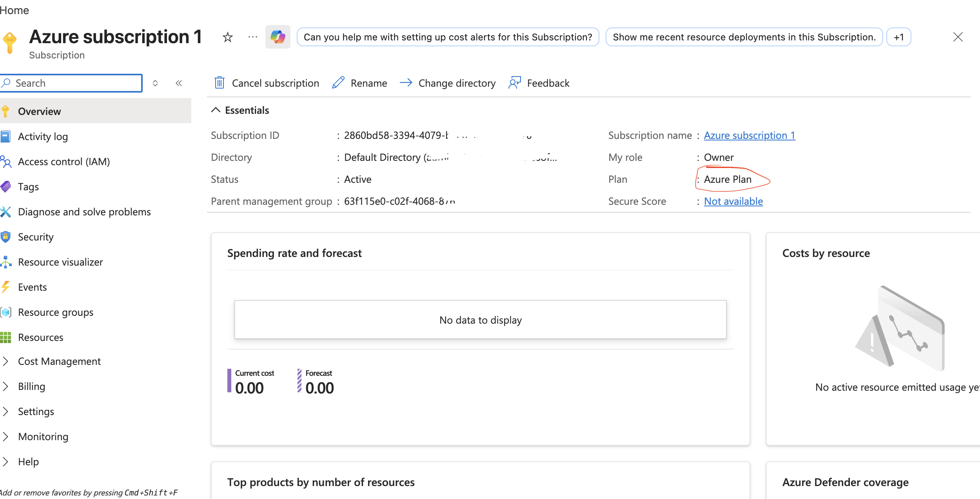
Task: Click the Rename pencil icon
Action: click(x=338, y=83)
